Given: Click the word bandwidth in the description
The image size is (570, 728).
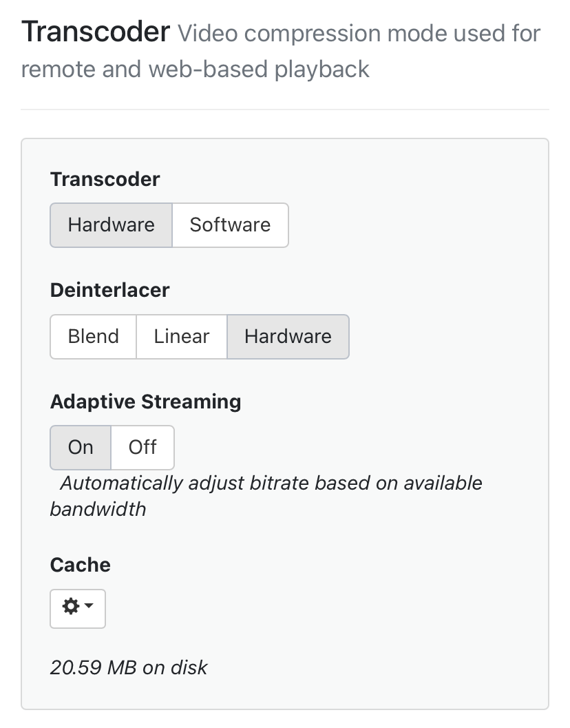Looking at the screenshot, I should [98, 510].
